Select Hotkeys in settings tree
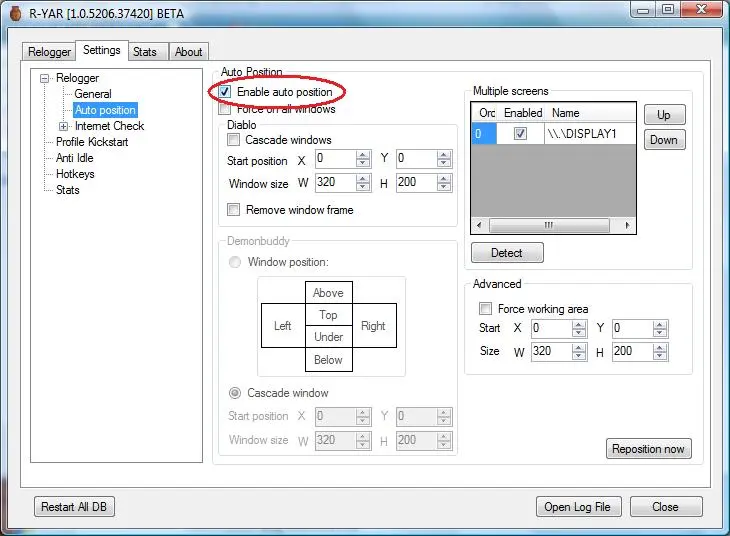The height and width of the screenshot is (536, 730). point(75,174)
